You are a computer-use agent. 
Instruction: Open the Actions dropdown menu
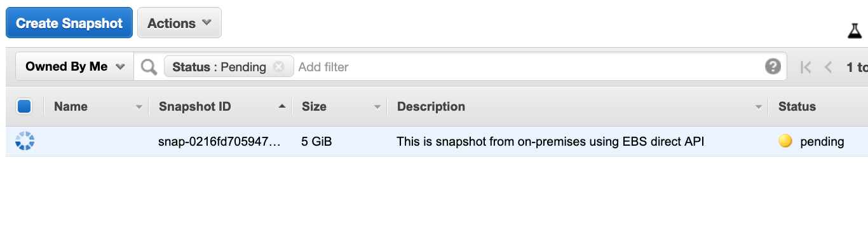pos(179,23)
